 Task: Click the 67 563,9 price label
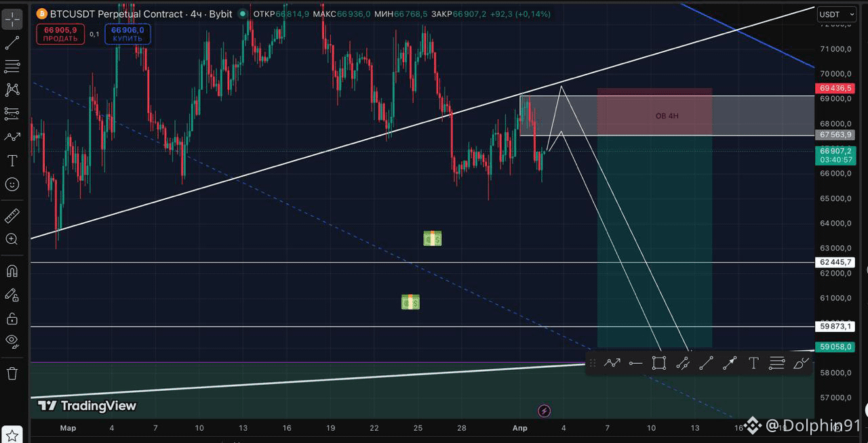[835, 135]
